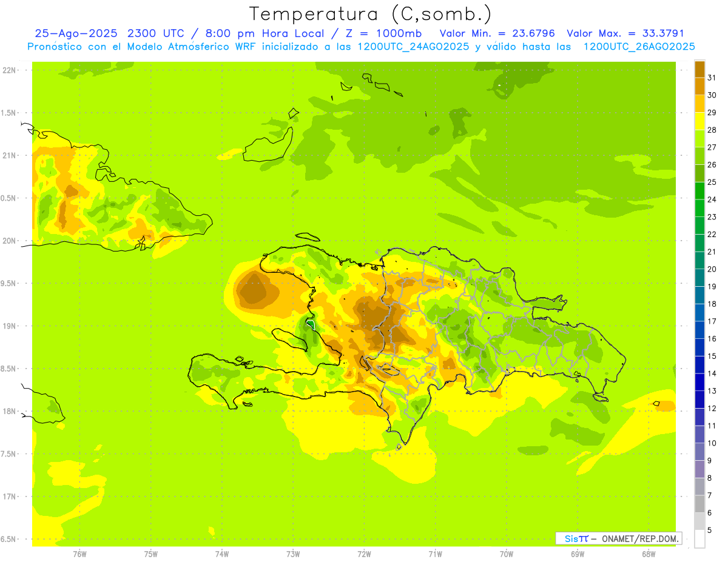This screenshot has width=728, height=562.
Task: Click the "Temperatura (C,somb.)" chart title
Action: tap(370, 14)
